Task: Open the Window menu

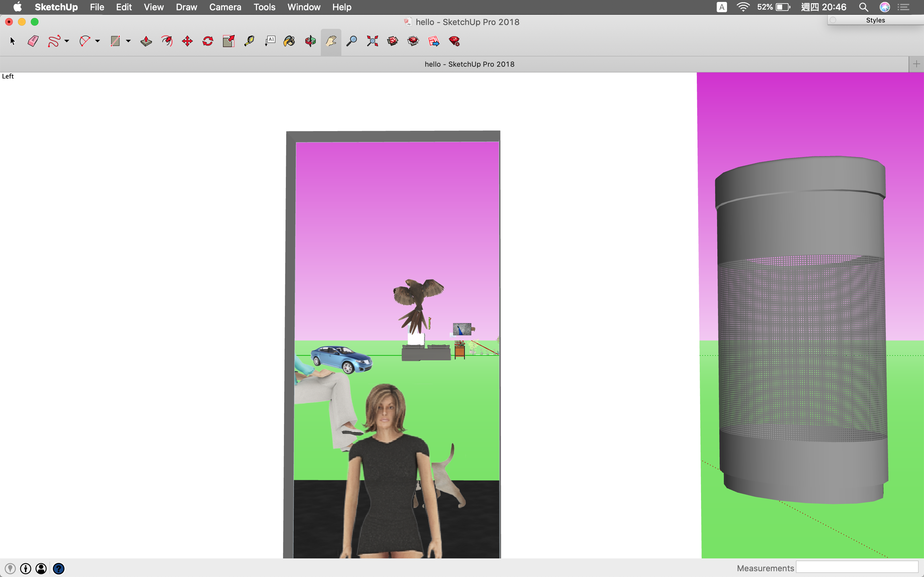Action: click(304, 7)
